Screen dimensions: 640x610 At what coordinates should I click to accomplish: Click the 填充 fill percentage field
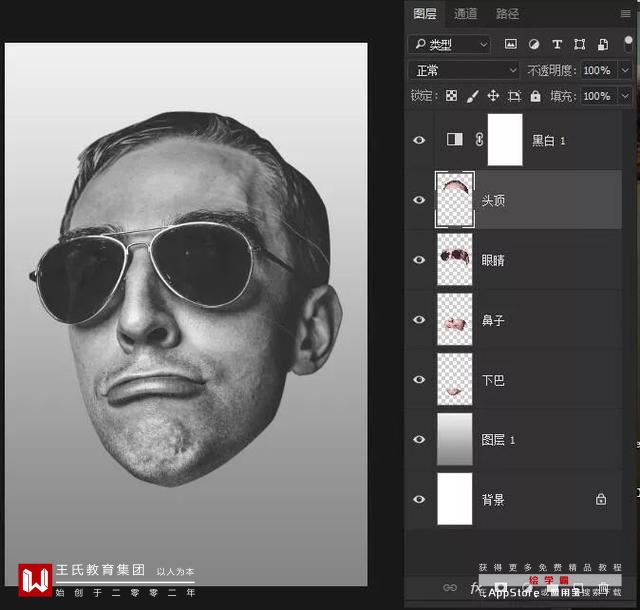(596, 96)
